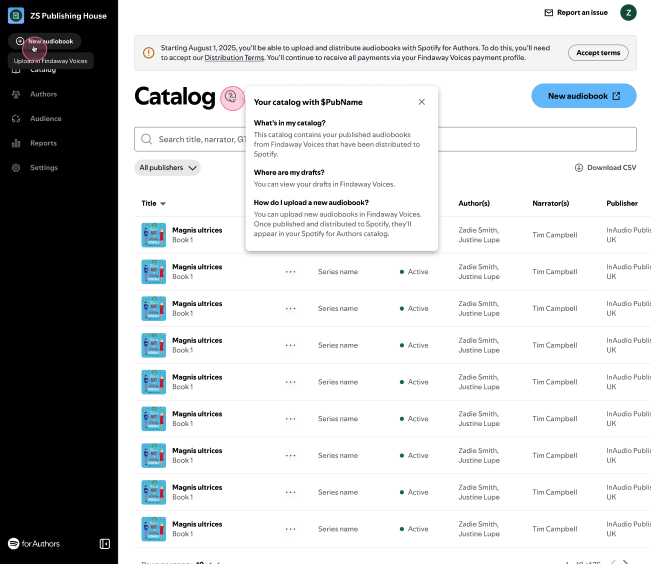Click the next page arrow at bottom

click(625, 562)
